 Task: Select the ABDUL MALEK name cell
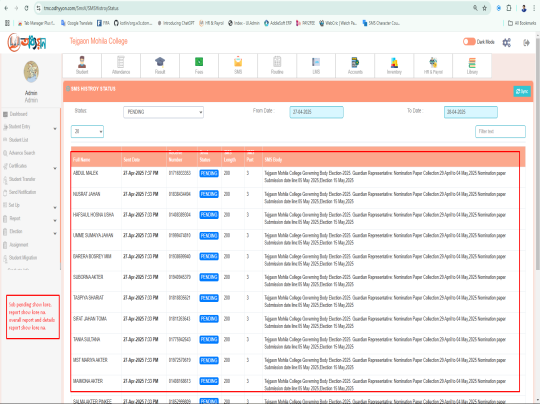(86, 173)
